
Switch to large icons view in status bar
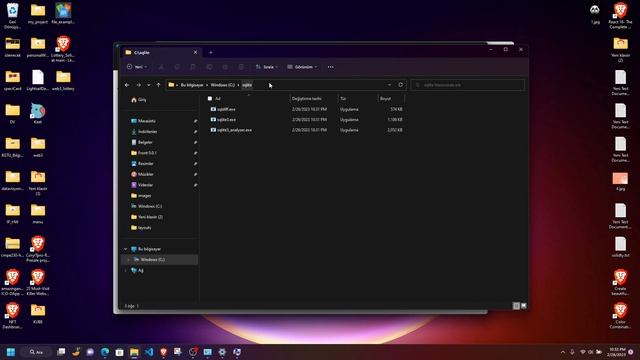pos(524,306)
